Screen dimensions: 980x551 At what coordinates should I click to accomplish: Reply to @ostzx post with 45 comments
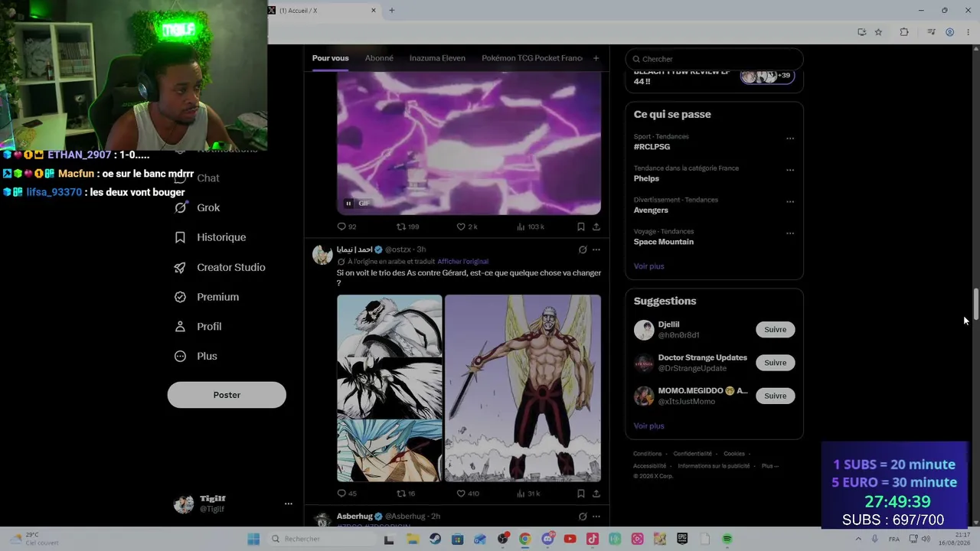coord(347,494)
